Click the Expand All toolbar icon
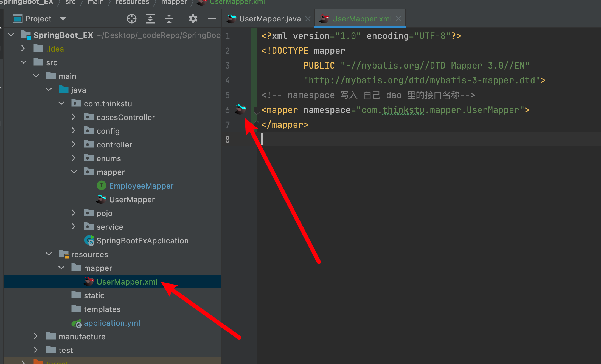 150,19
